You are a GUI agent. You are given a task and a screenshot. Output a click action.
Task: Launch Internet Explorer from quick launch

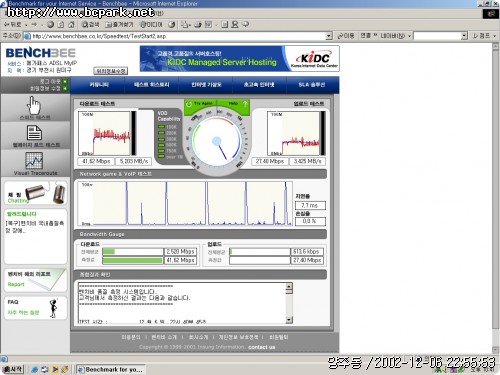tap(34, 369)
